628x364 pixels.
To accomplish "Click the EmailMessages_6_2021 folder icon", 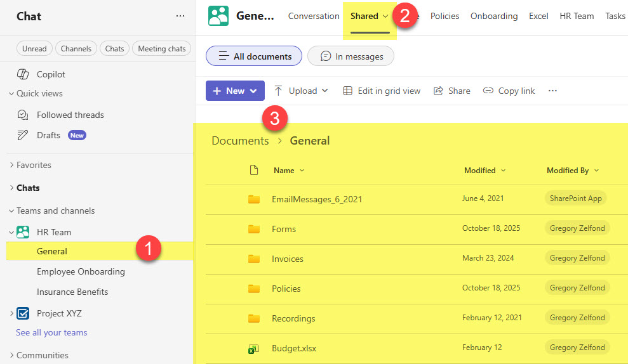I will coord(254,199).
